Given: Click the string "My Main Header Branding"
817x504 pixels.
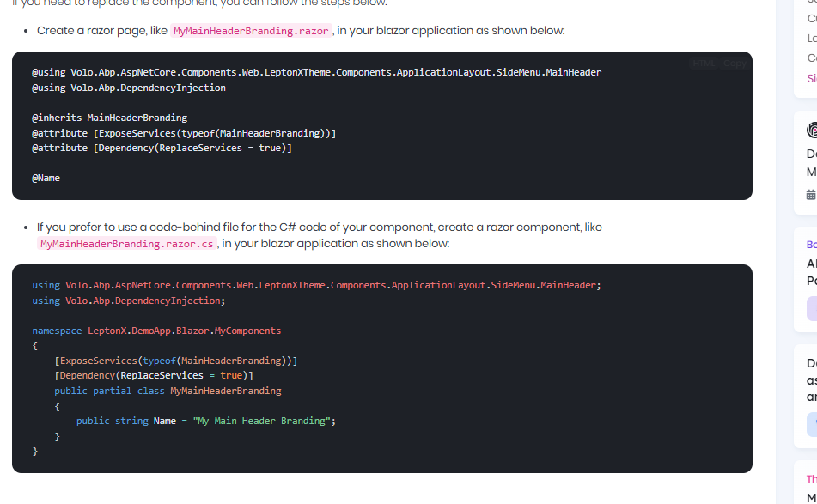Looking at the screenshot, I should [261, 421].
